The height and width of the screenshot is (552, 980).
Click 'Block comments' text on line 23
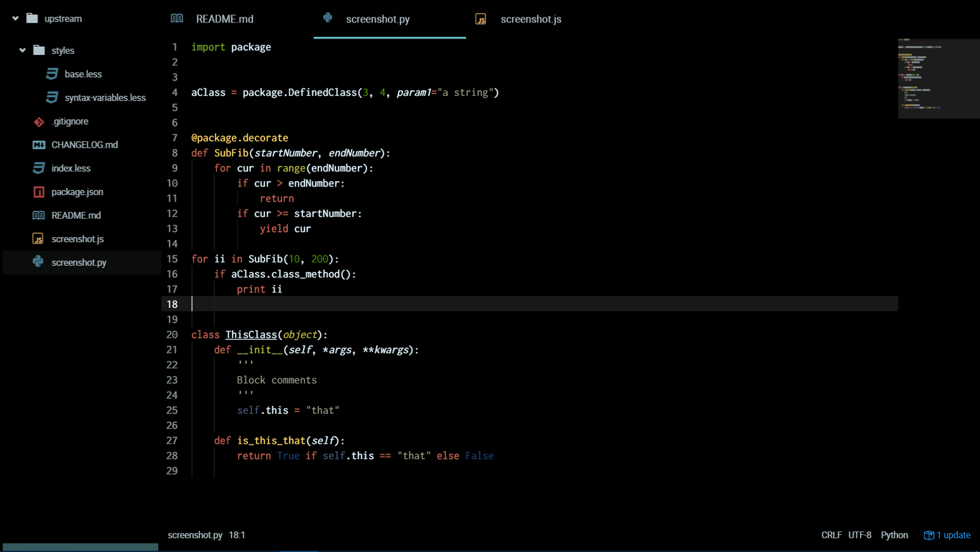click(277, 380)
